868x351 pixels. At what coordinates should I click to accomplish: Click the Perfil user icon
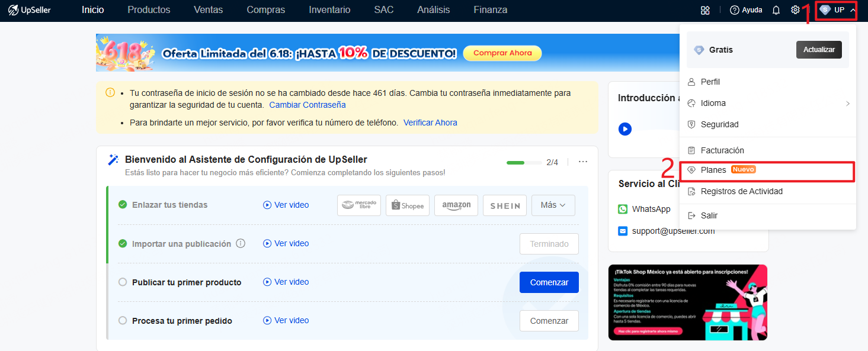pos(691,82)
